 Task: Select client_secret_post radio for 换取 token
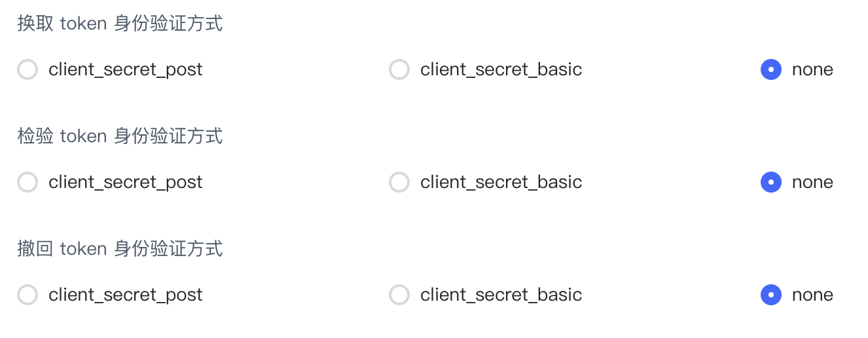tap(27, 69)
